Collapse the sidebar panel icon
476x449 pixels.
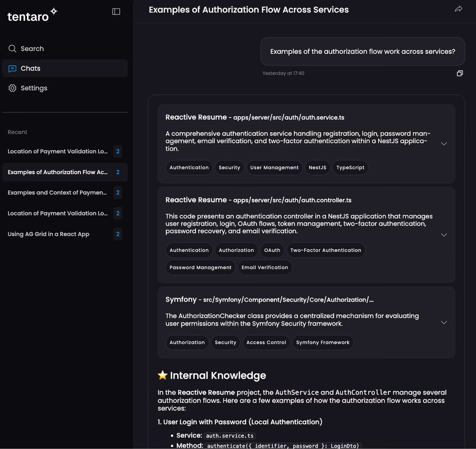coord(116,11)
